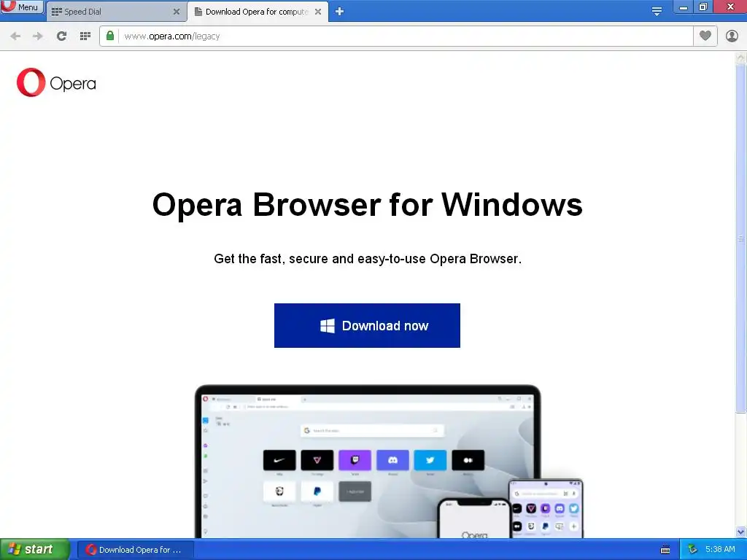The image size is (747, 560).
Task: Click the fast, secure and easy-to-use tagline
Action: pos(368,259)
